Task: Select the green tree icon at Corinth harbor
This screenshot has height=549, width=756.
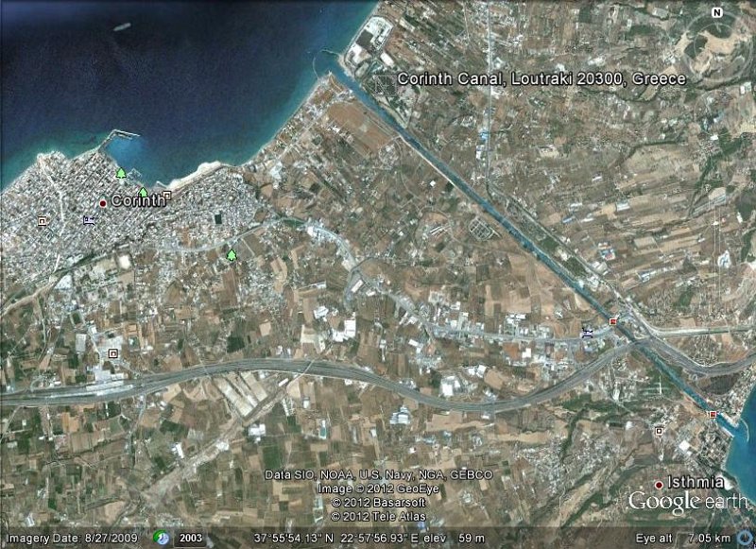Action: click(x=121, y=173)
